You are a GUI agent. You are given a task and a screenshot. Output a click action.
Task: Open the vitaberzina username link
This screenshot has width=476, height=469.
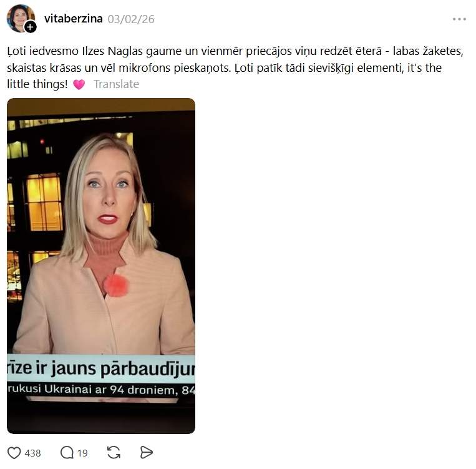tap(74, 19)
